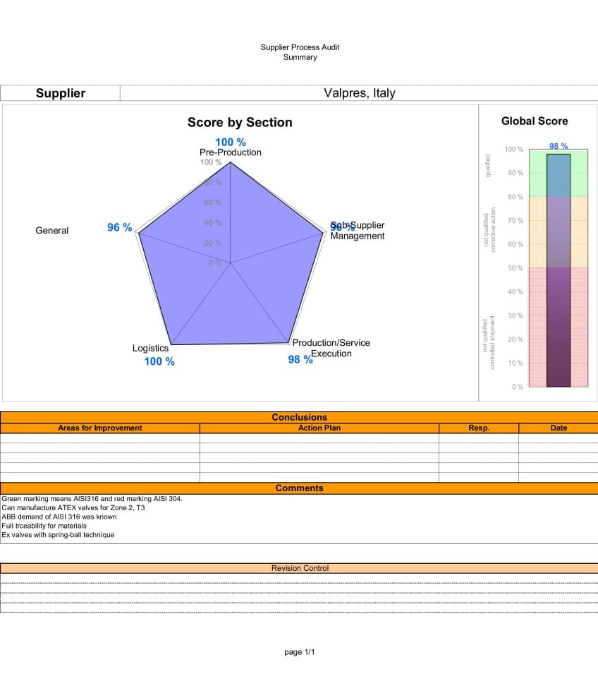Click the Supplier label cell
The image size is (598, 700).
(61, 93)
